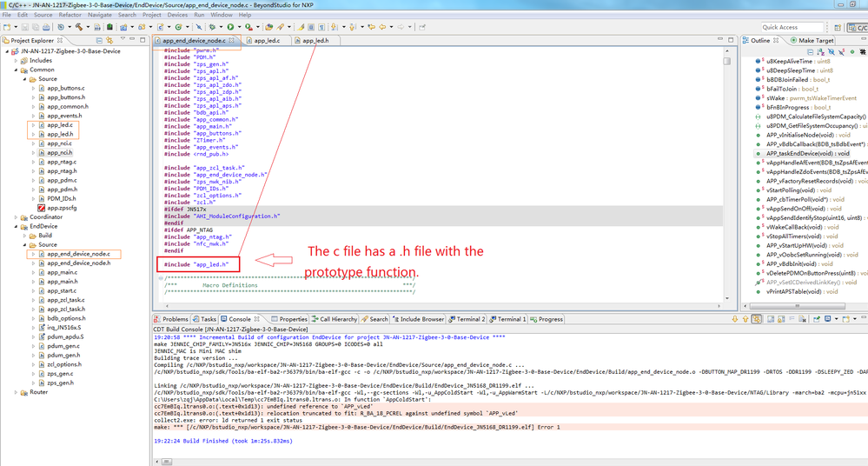This screenshot has width=868, height=466.
Task: Sort the Outline alphabetically
Action: [820, 51]
